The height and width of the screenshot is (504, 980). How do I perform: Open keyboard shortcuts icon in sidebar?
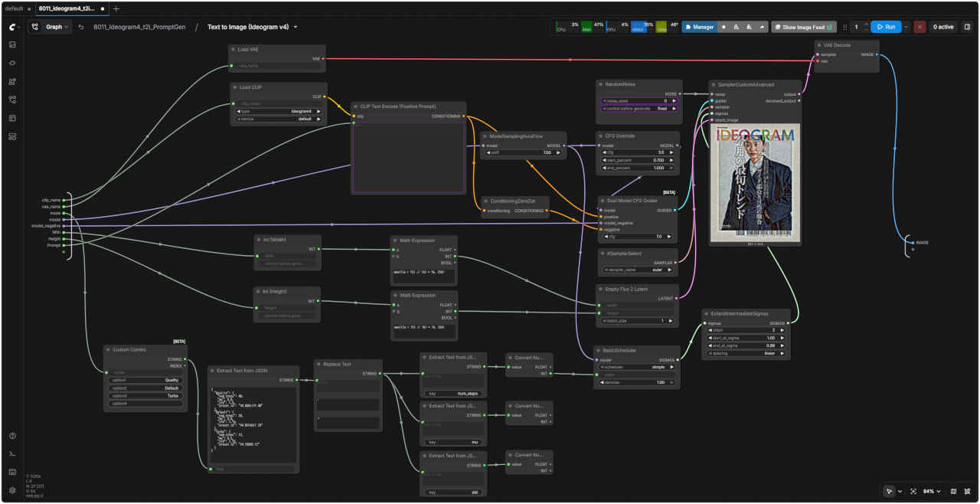tap(12, 472)
